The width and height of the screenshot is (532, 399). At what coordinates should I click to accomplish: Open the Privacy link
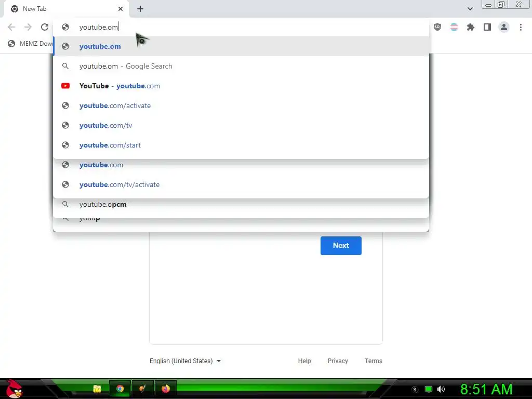[338, 361]
